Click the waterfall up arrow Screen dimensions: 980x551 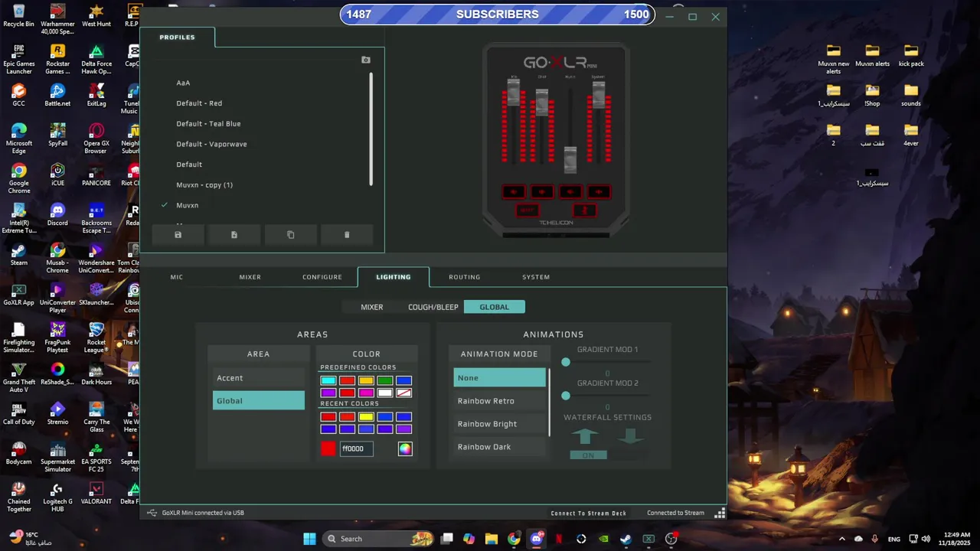pyautogui.click(x=585, y=435)
